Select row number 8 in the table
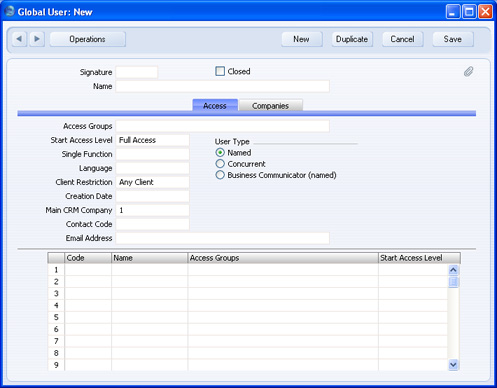The width and height of the screenshot is (497, 388). click(56, 353)
